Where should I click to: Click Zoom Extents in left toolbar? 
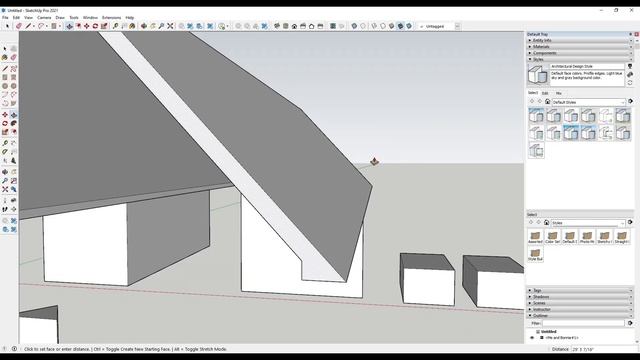pyautogui.click(x=5, y=189)
